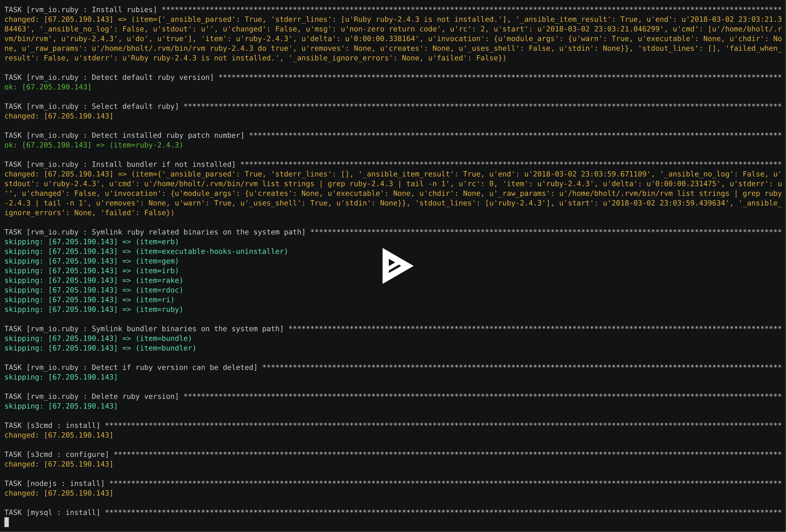The width and height of the screenshot is (786, 532).
Task: Click 'Detect default ruby version' task header
Action: [109, 77]
